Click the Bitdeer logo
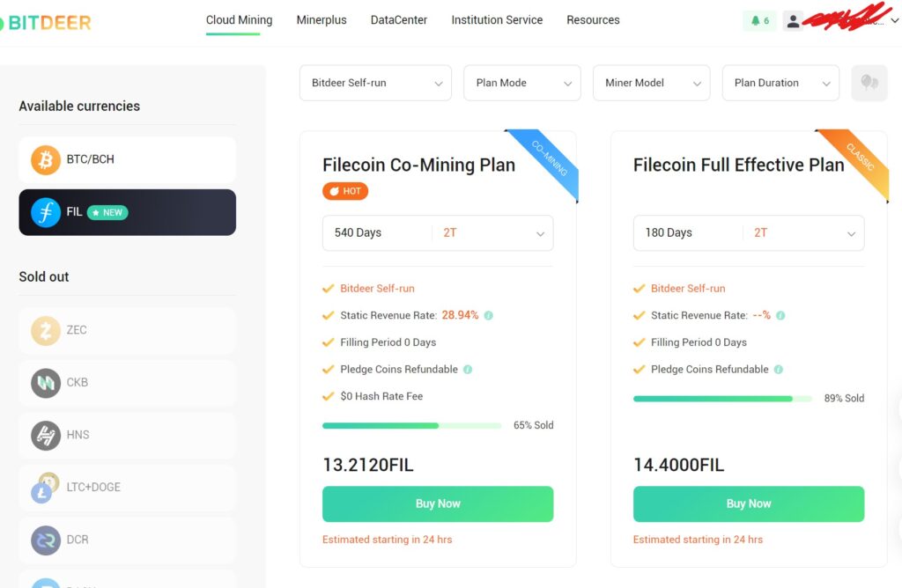 (x=44, y=21)
